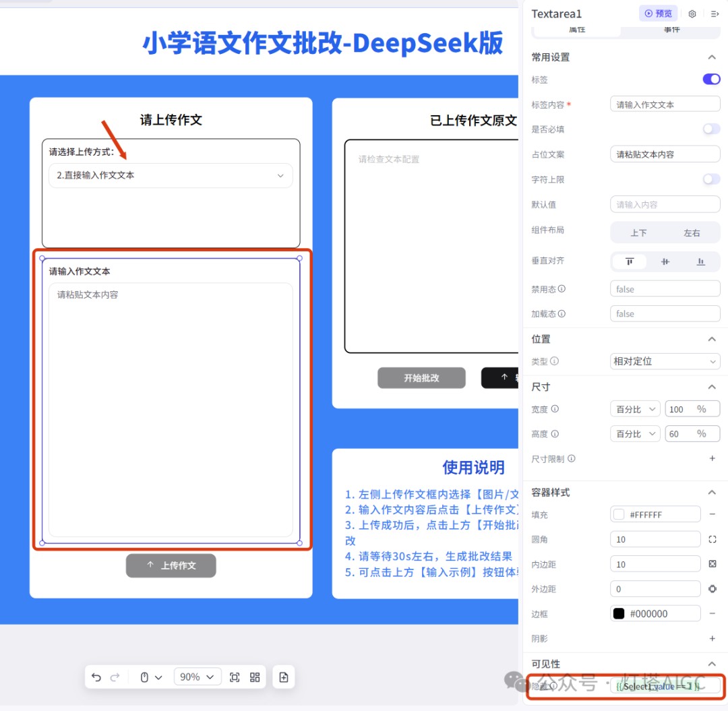The image size is (728, 711).
Task: Open the settings gear icon
Action: tap(692, 14)
